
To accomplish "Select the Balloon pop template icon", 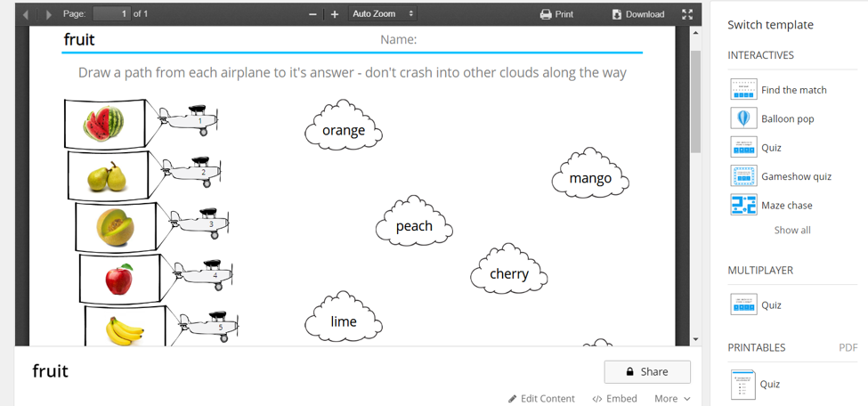I will [743, 118].
